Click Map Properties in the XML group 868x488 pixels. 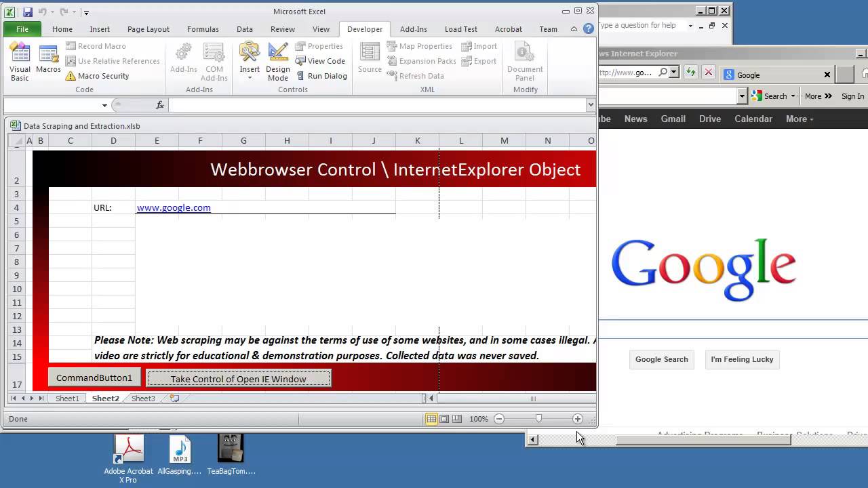[x=419, y=46]
